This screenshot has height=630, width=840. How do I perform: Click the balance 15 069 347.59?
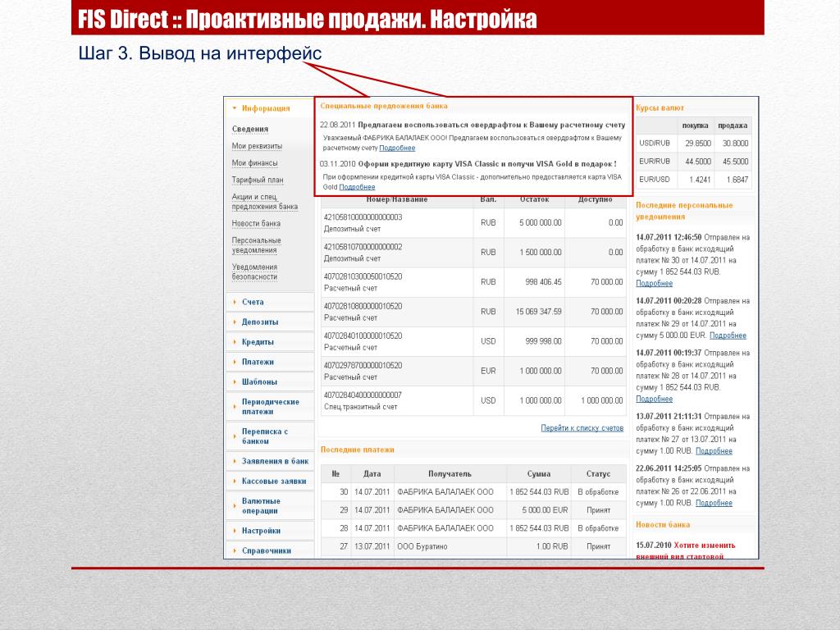tap(538, 312)
